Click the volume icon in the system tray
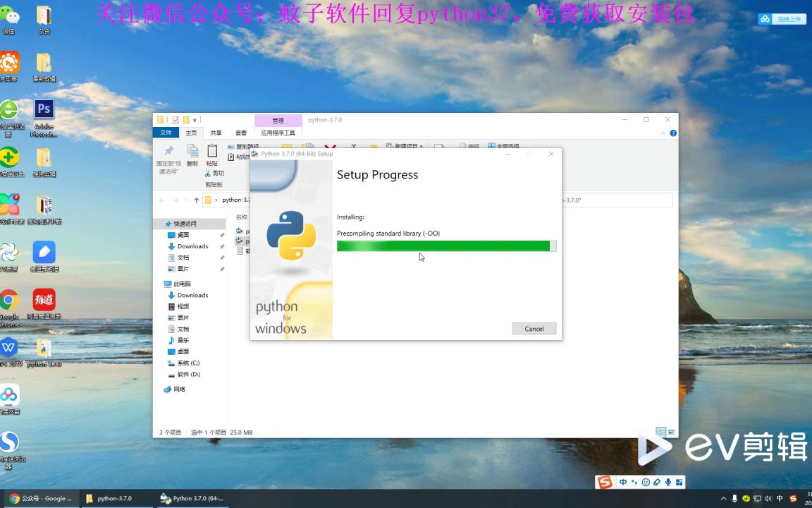The height and width of the screenshot is (508, 812). click(768, 498)
